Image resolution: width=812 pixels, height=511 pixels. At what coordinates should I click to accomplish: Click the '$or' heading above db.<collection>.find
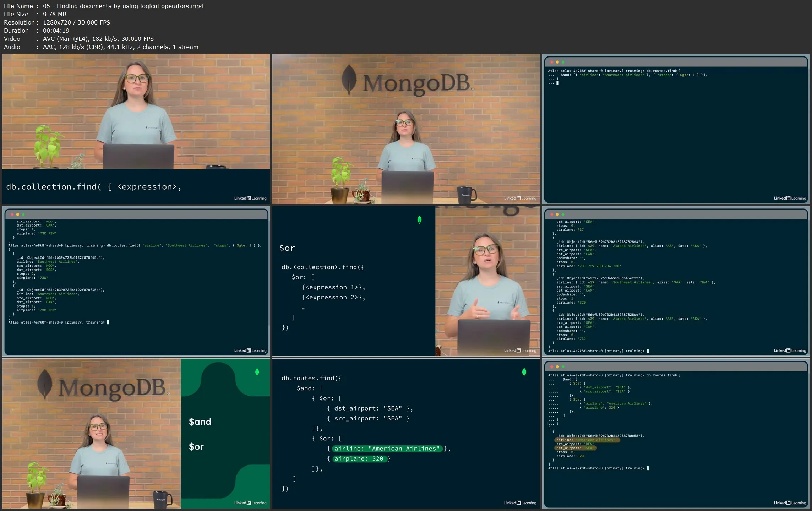tap(287, 248)
